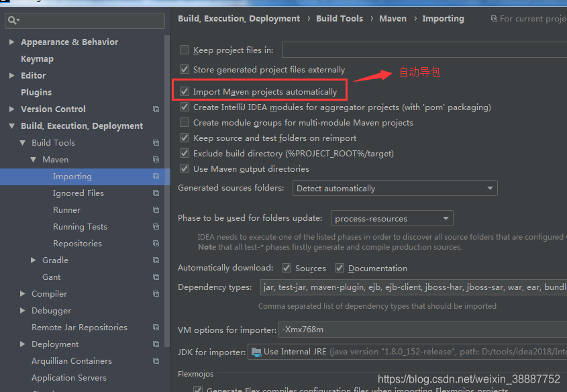Click the JRE folder icon in JDK for importer

[256, 352]
